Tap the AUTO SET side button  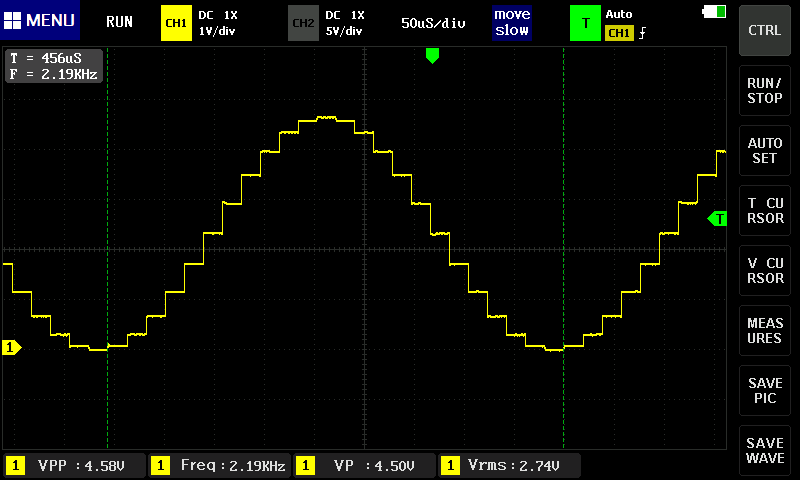764,150
